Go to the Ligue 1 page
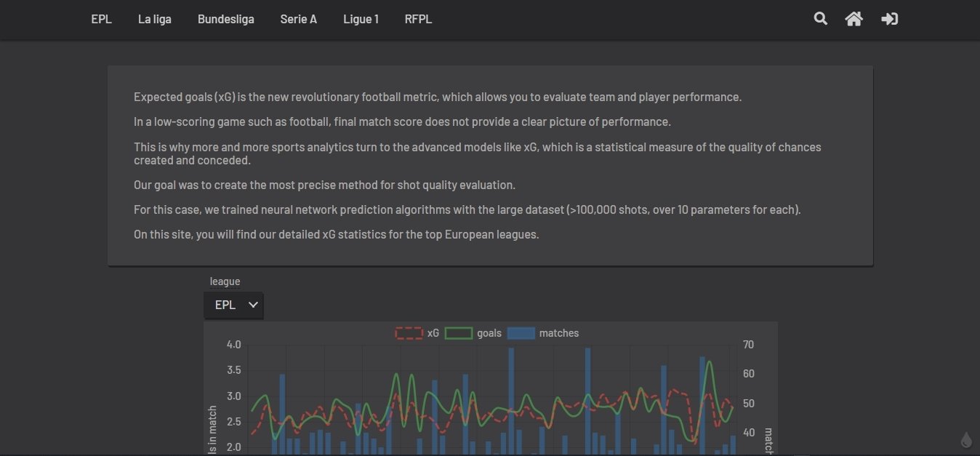 point(361,20)
